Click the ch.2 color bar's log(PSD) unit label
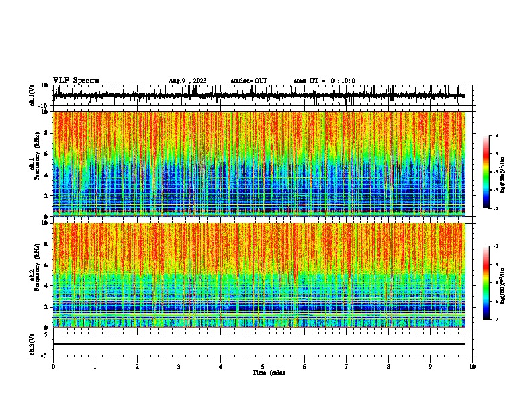 coord(503,285)
